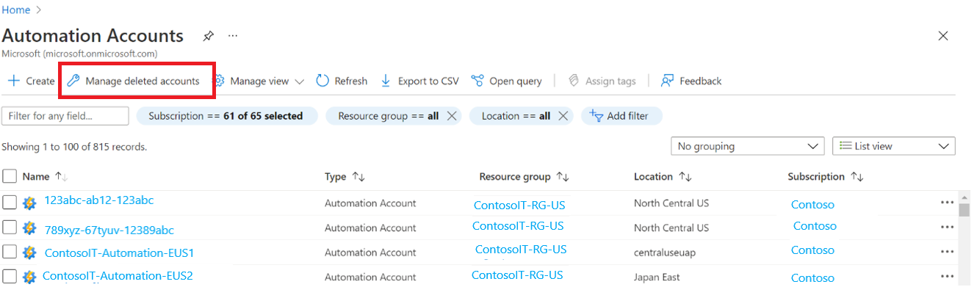Close the Automation Accounts blade
Screen dimensions: 980x287
943,36
